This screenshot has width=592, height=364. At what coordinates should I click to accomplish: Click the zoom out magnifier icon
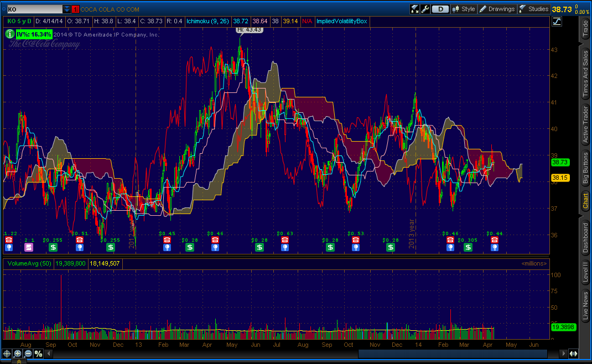(28, 354)
